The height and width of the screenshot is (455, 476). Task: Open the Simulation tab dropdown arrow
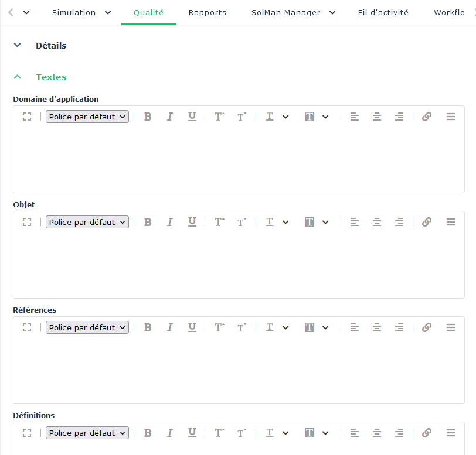tap(108, 12)
